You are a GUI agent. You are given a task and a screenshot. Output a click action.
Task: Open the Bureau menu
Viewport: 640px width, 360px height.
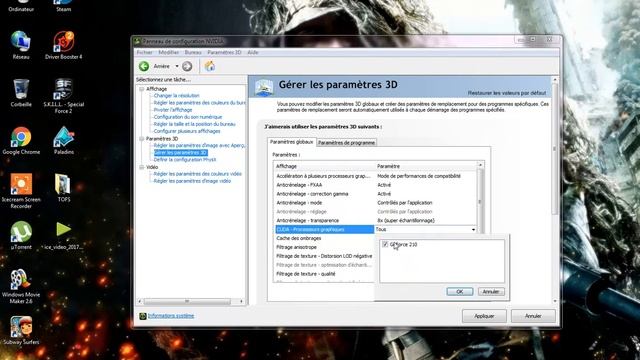tap(193, 53)
